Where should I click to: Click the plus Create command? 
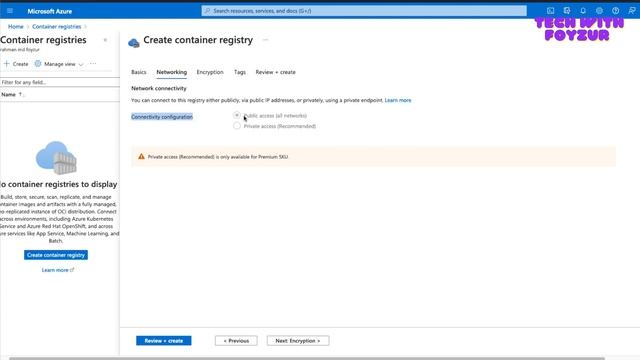(16, 64)
